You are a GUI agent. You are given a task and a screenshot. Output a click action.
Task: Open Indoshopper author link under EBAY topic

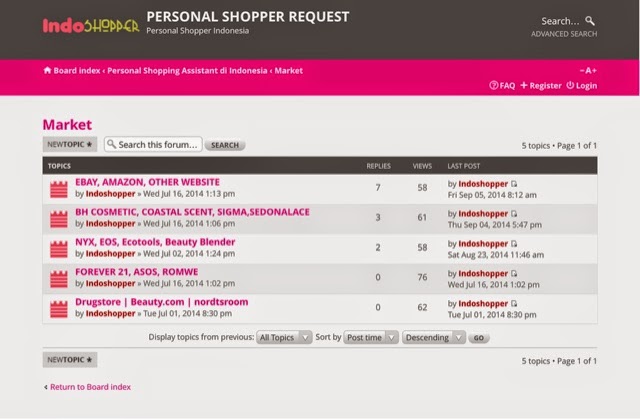[110, 194]
